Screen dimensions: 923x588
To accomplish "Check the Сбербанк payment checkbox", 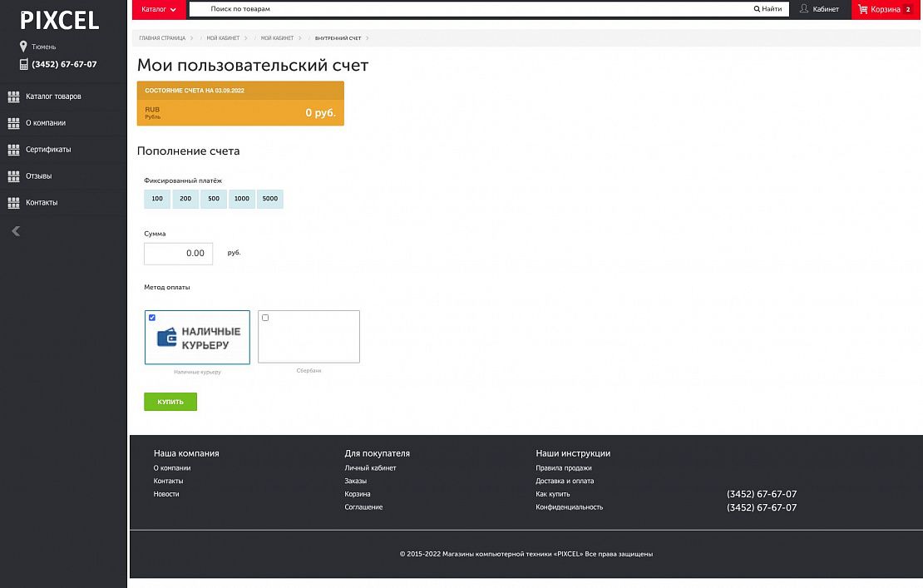I will coord(265,318).
